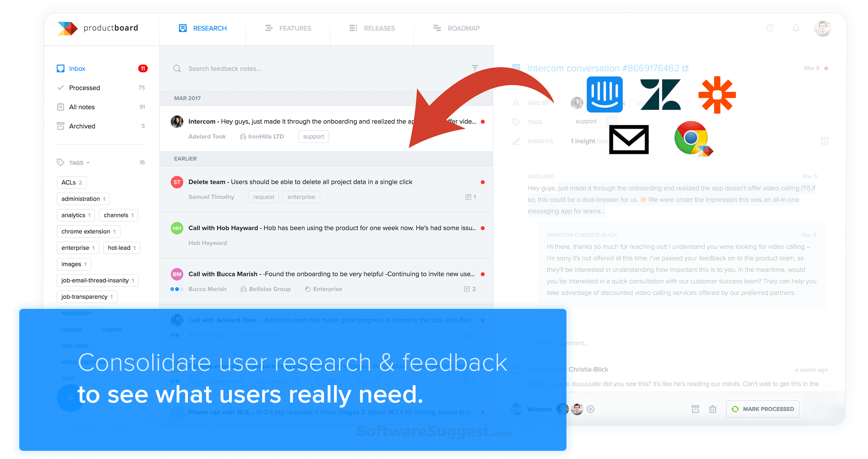This screenshot has width=868, height=459.
Task: Click the Mark Processed button
Action: 763,409
